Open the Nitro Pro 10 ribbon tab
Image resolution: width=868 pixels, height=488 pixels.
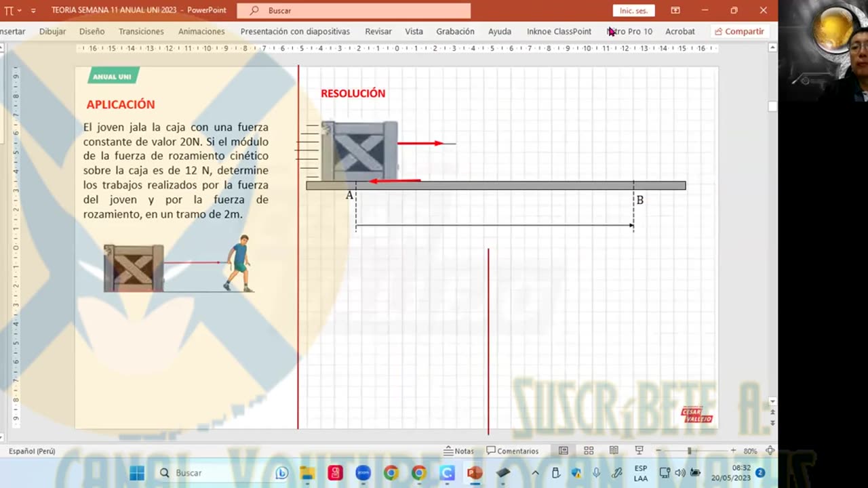[x=629, y=31]
